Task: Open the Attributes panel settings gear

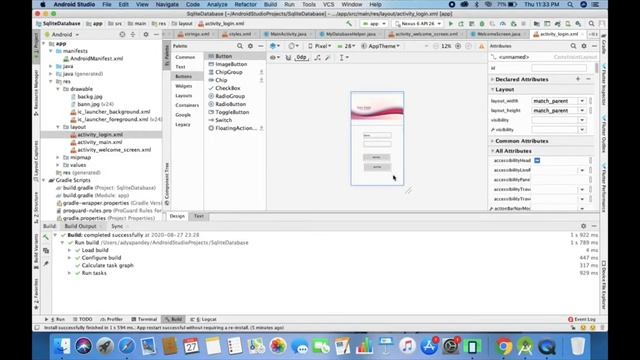Action: (584, 46)
